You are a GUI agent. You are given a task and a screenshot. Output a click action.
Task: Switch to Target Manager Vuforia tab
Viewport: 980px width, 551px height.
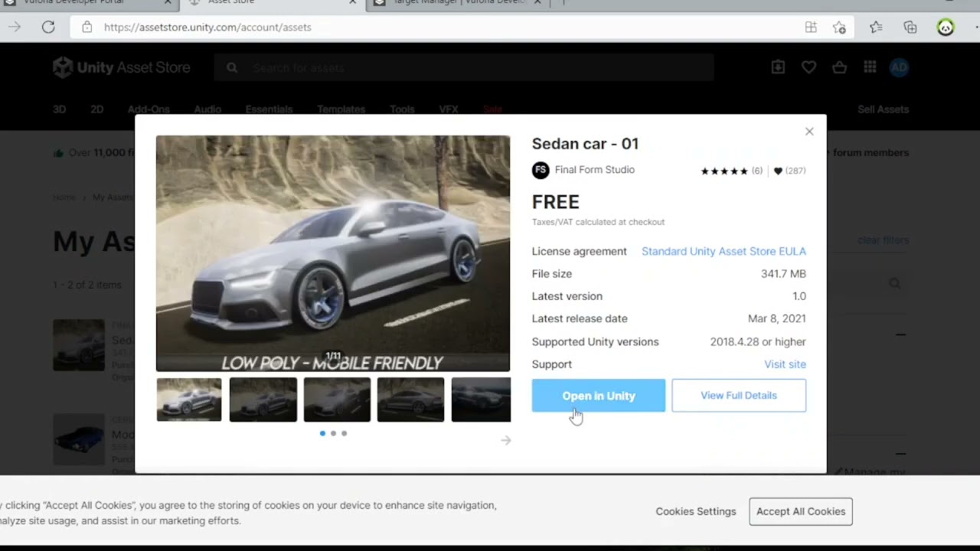(458, 3)
